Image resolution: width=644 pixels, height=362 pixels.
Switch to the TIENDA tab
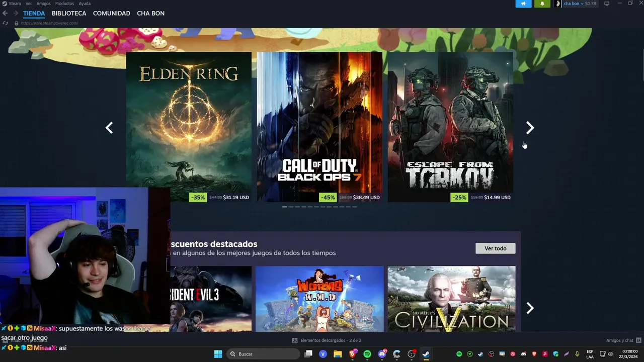[34, 13]
